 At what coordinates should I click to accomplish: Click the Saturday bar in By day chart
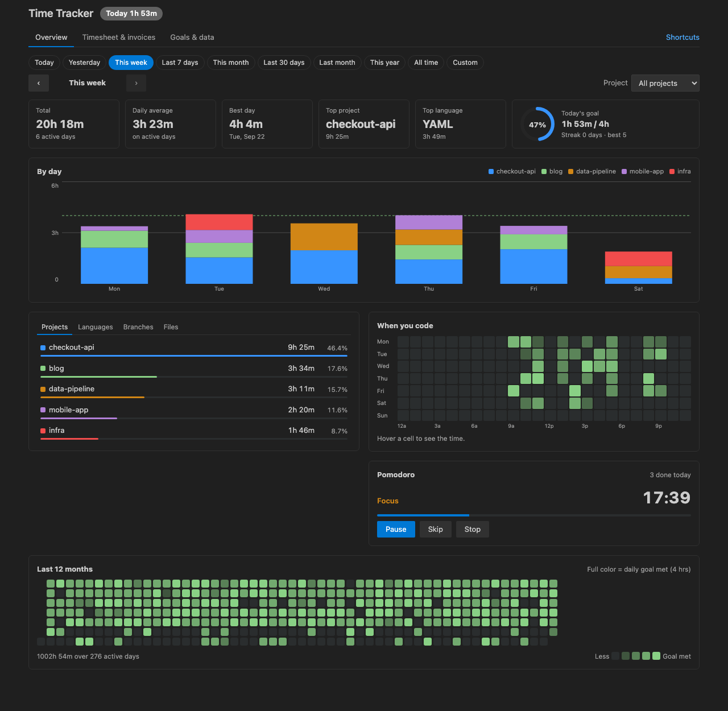coord(639,267)
